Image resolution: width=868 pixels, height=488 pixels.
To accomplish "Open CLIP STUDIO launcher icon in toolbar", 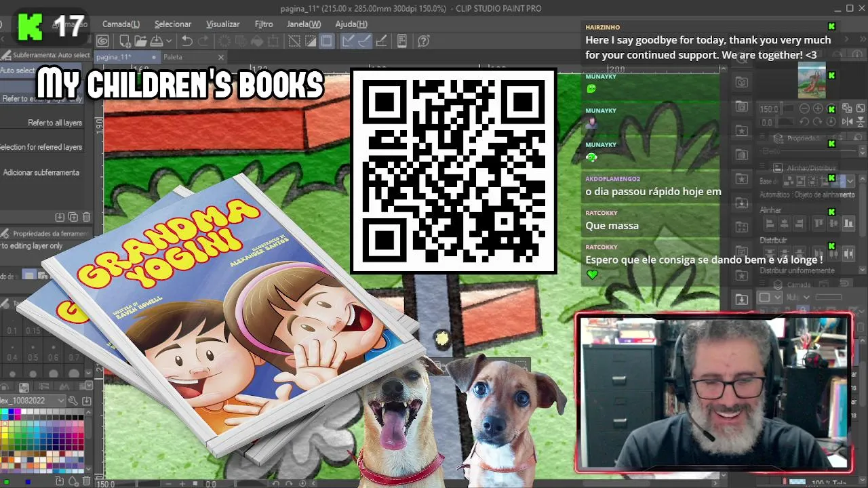I will [x=102, y=41].
